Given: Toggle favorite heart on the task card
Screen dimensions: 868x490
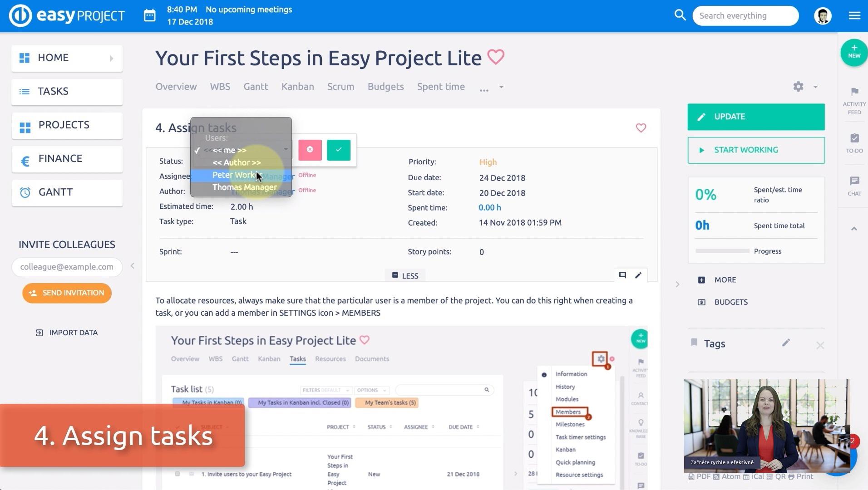Looking at the screenshot, I should click(641, 128).
